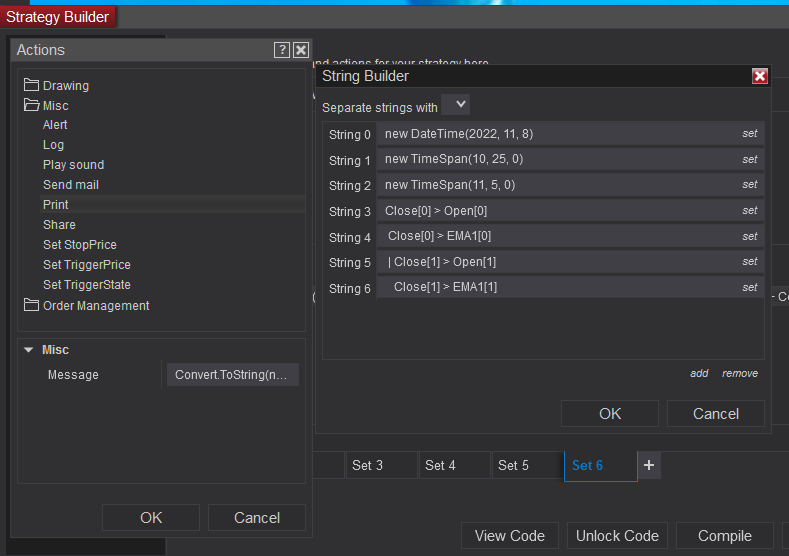Open the separate strings with dropdown

click(x=456, y=105)
